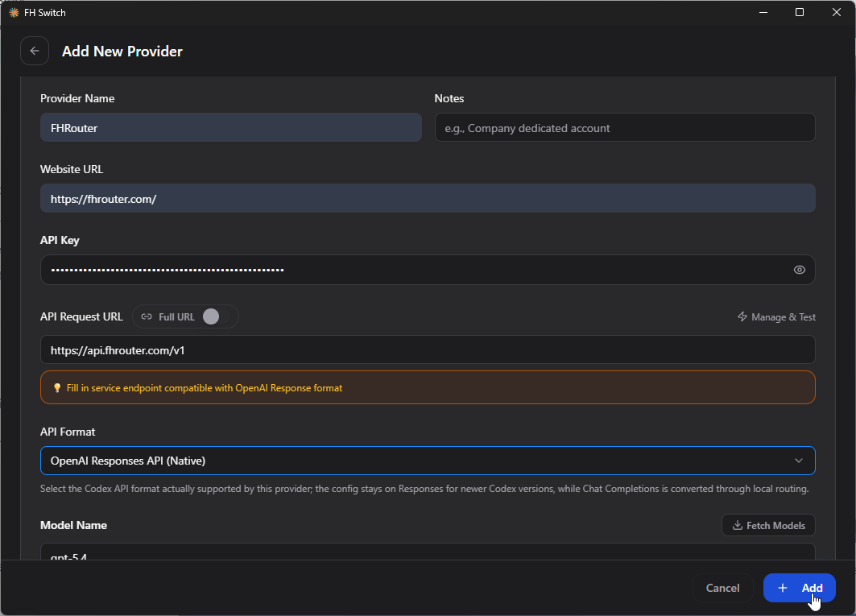Click the Model Name field
This screenshot has height=616, width=856.
(428, 552)
